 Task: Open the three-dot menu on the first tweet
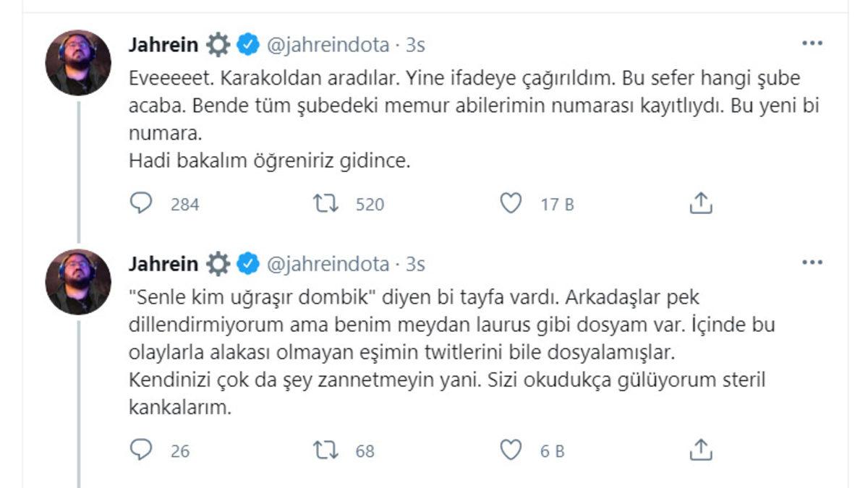point(812,44)
